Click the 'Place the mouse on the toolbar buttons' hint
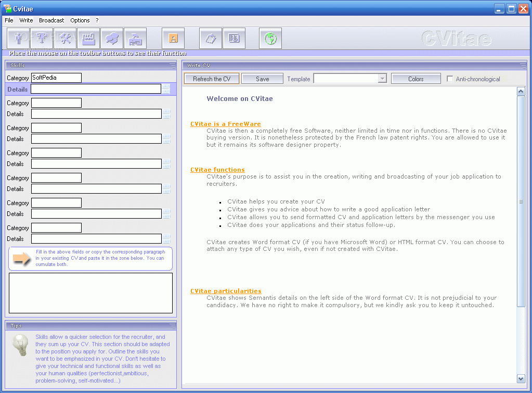Image resolution: width=532 pixels, height=393 pixels. (x=98, y=53)
